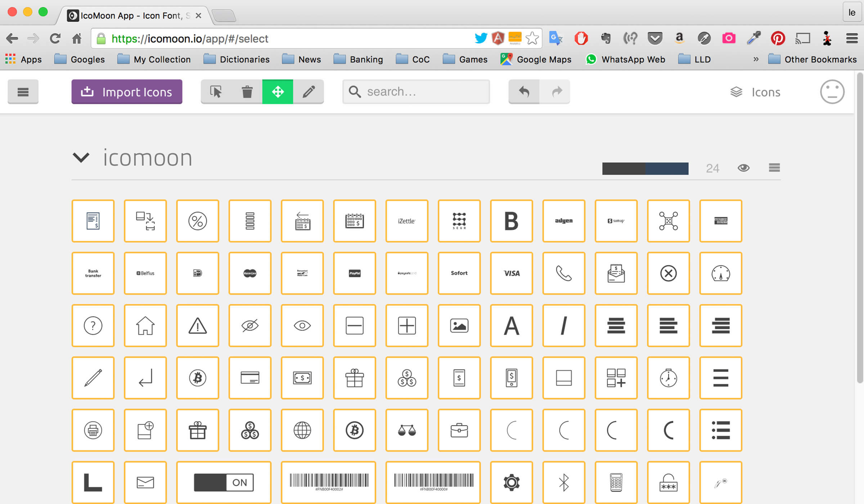Open a new browser tab
864x504 pixels.
pyautogui.click(x=224, y=16)
